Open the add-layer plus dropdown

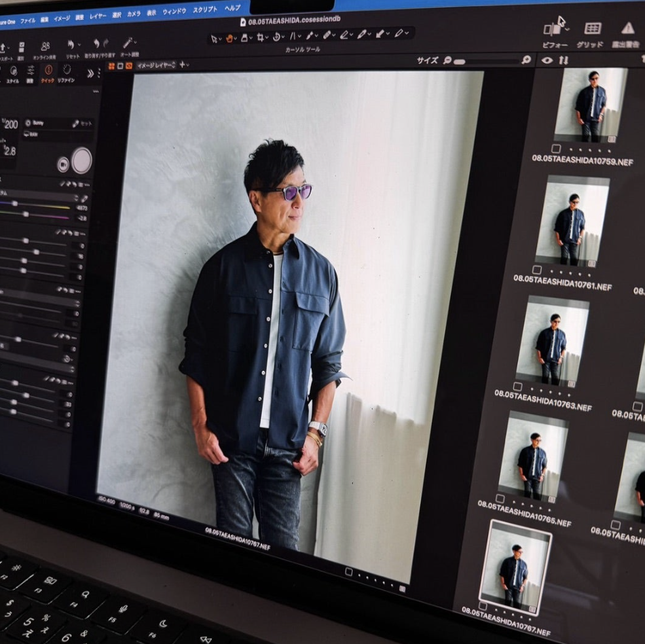(x=184, y=65)
